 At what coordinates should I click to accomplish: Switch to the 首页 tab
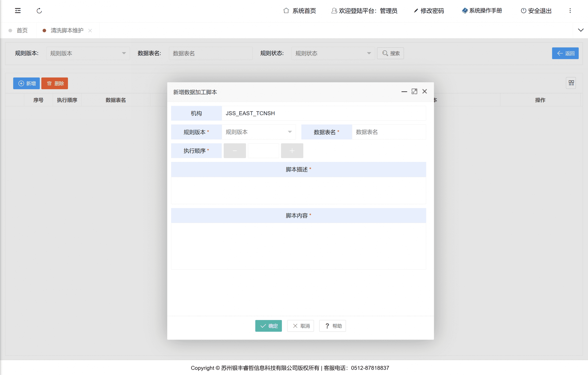click(22, 31)
